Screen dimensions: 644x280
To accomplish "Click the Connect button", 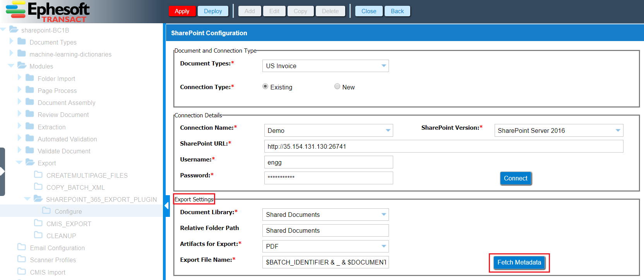I will tap(516, 178).
